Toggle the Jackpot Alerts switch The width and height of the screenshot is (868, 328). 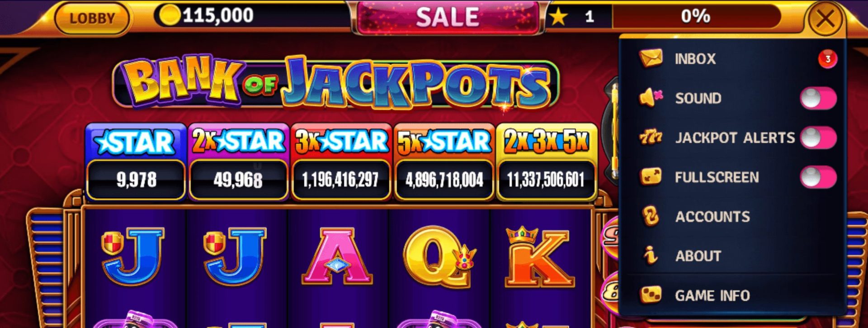tap(818, 138)
